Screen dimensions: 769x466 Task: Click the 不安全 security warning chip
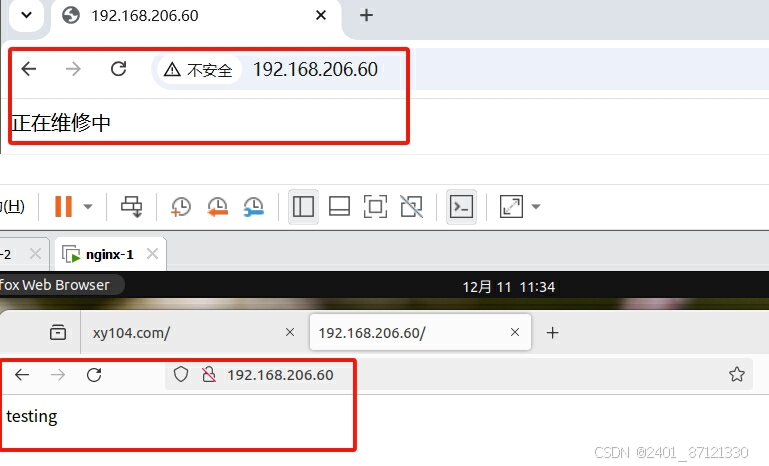tap(198, 70)
